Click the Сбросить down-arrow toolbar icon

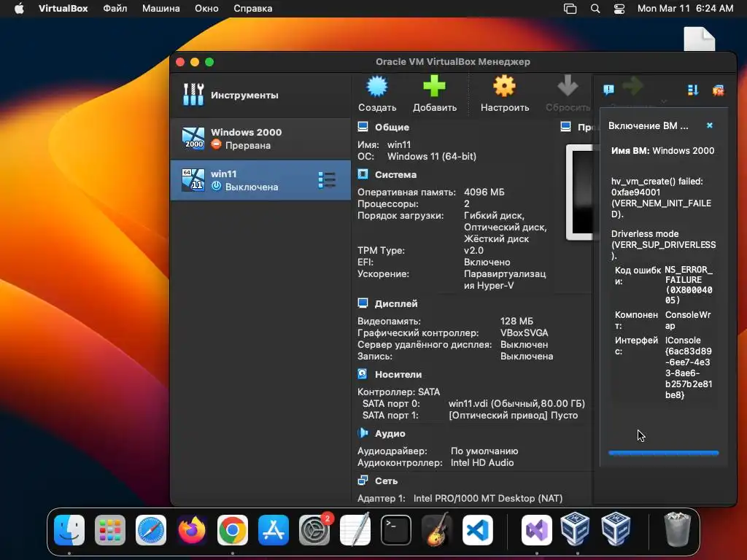pyautogui.click(x=568, y=86)
